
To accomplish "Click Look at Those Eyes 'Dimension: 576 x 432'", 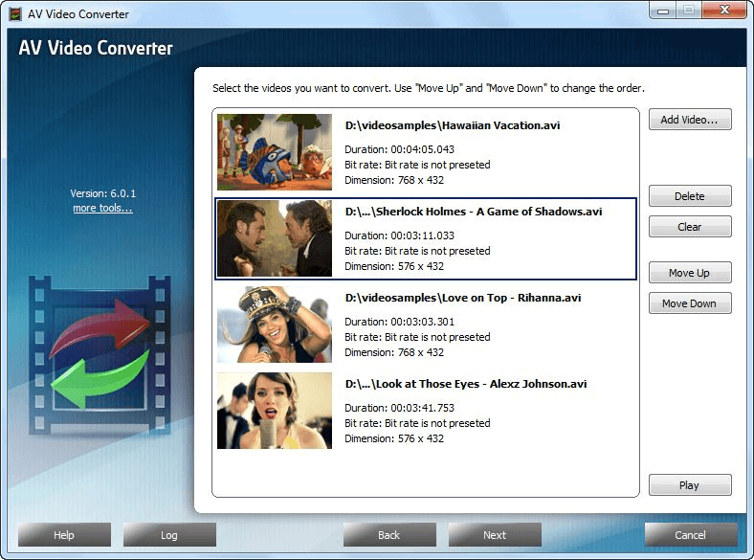I will coord(394,438).
